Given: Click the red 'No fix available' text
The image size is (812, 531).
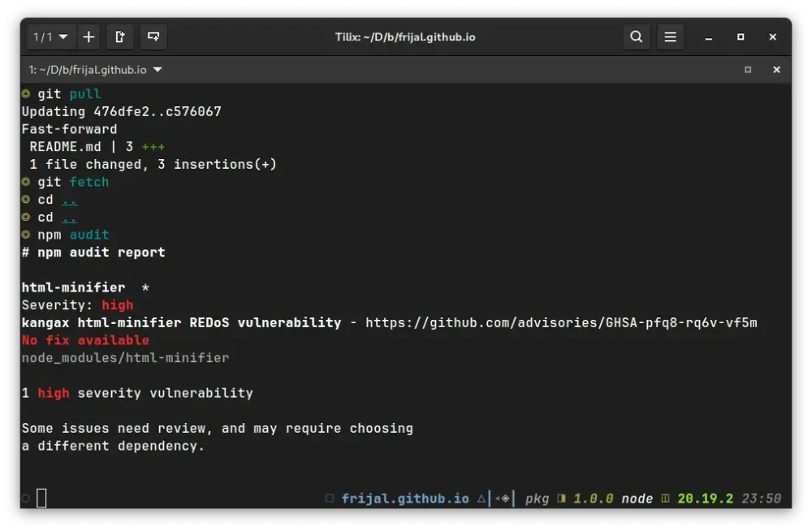Looking at the screenshot, I should point(85,340).
